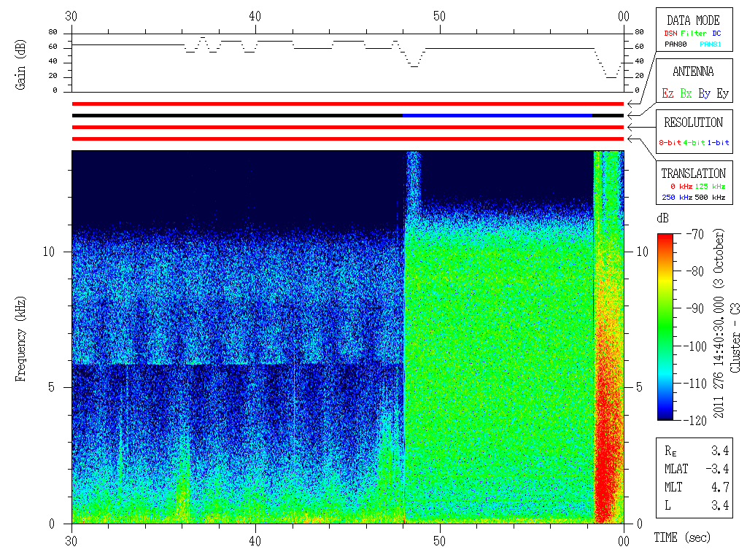This screenshot has width=747, height=560.
Task: Click the Gain (dB) axis label
Action: click(x=20, y=65)
